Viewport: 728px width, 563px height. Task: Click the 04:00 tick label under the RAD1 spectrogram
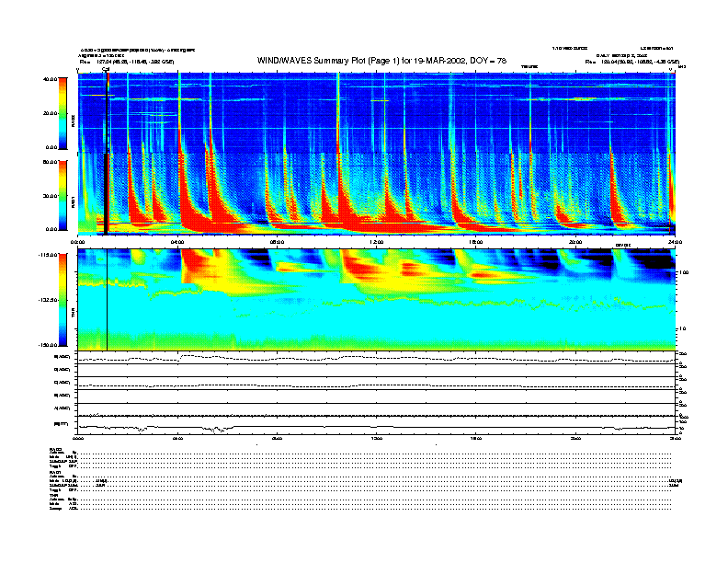177,242
